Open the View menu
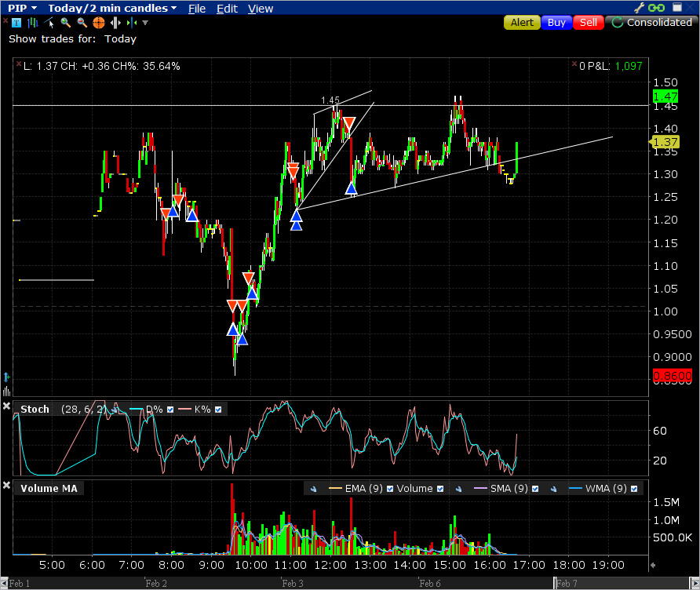Image resolution: width=700 pixels, height=590 pixels. tap(261, 9)
